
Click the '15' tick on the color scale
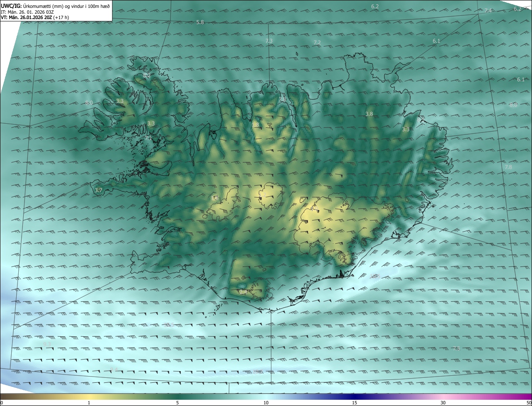point(355,403)
